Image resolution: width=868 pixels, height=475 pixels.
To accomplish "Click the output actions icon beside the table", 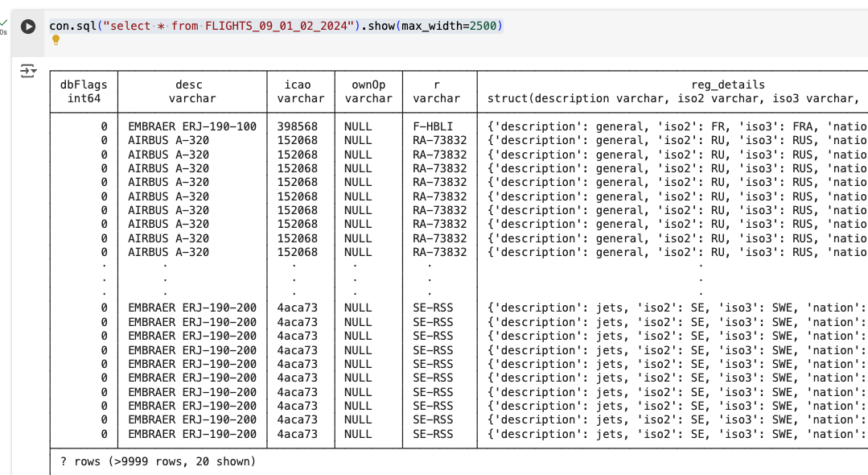I will point(28,72).
